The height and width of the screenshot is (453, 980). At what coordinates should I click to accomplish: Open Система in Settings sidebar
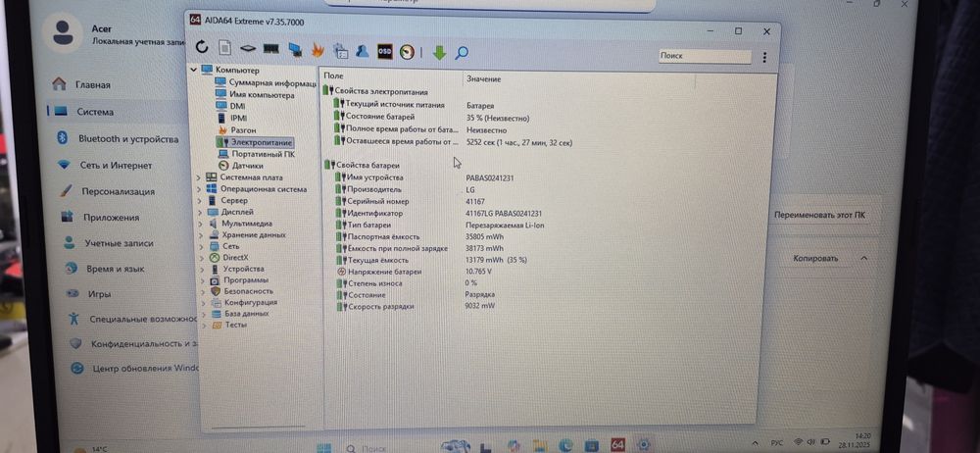pyautogui.click(x=95, y=113)
